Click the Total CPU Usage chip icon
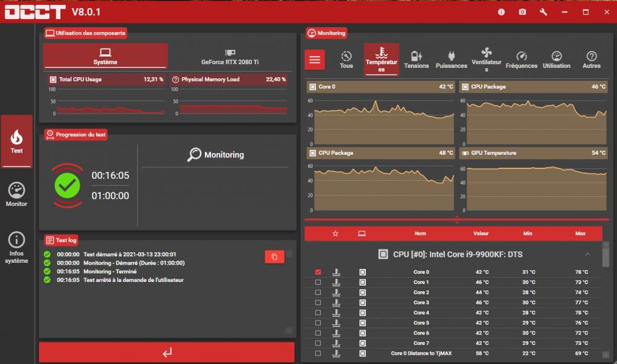The width and height of the screenshot is (617, 364). point(52,80)
